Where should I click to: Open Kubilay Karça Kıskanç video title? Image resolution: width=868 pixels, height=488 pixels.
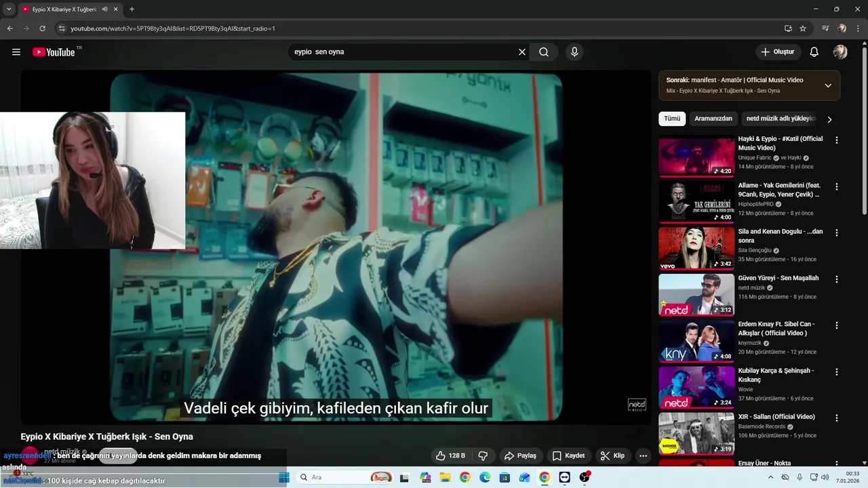coord(776,375)
